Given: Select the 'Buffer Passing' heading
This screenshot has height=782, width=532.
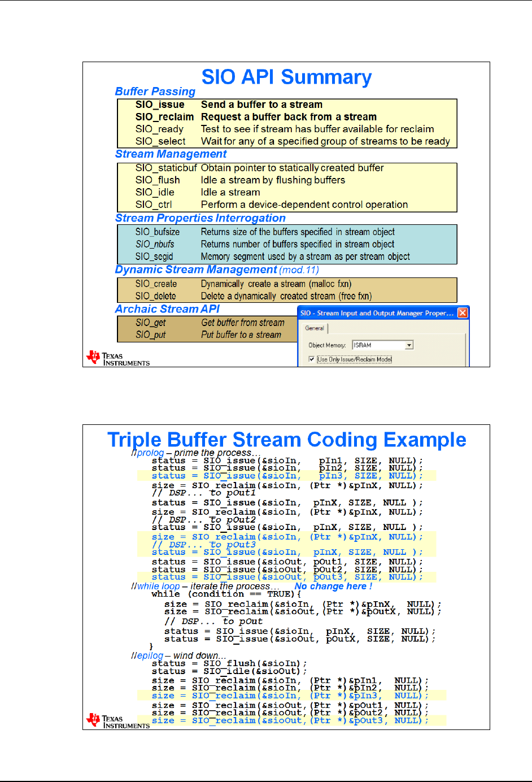Looking at the screenshot, I should 155,92.
